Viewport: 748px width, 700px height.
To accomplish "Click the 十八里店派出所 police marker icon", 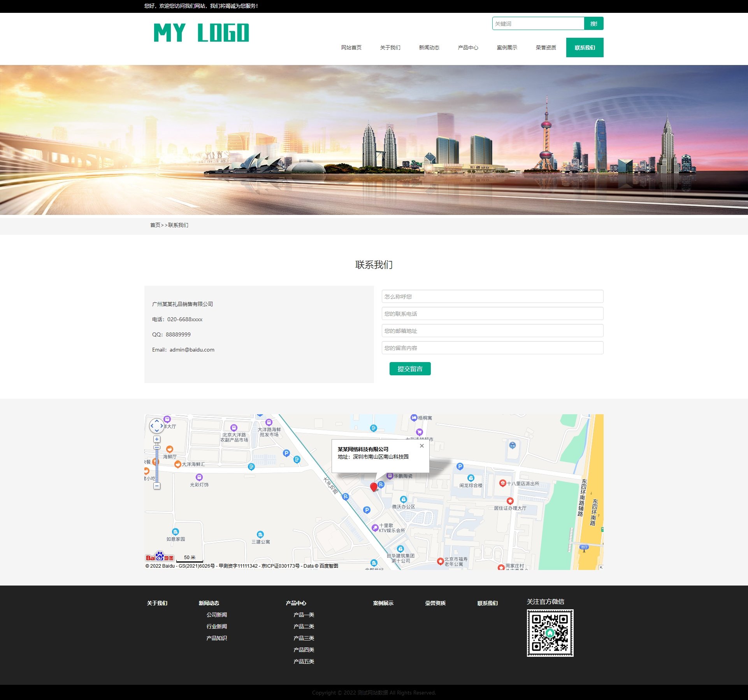I will [502, 483].
